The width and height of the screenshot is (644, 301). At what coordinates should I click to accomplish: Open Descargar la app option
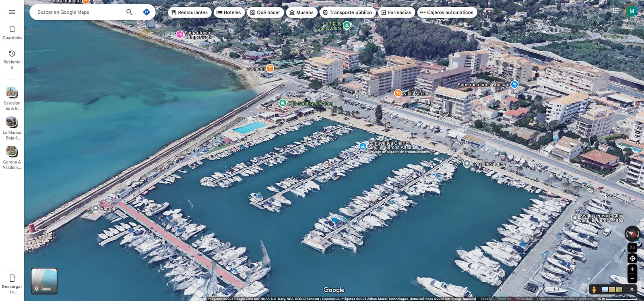[12, 284]
